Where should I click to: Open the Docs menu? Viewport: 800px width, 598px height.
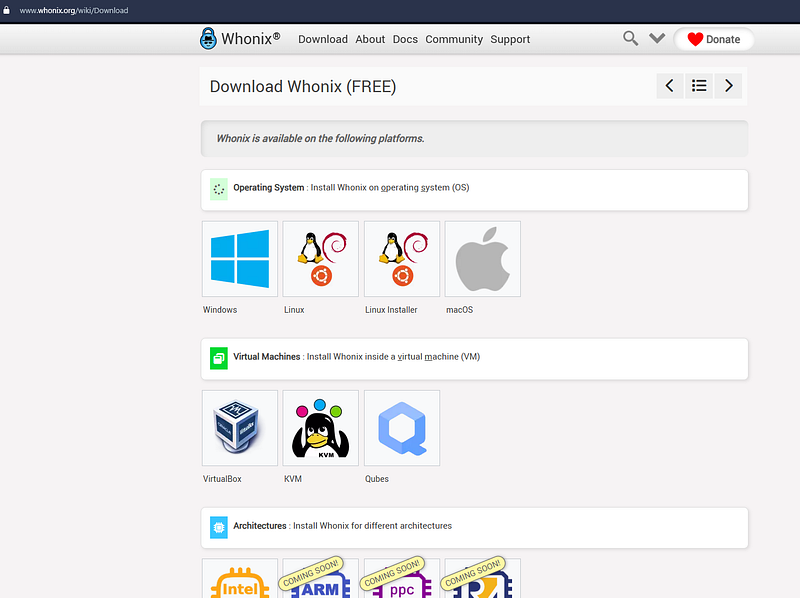[x=405, y=39]
